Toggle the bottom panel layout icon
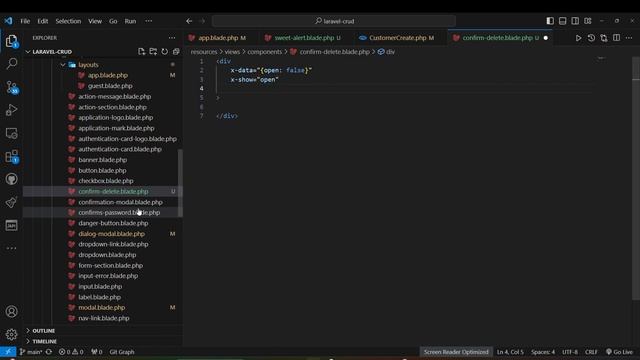Screen dimensions: 640x360 (x=562, y=21)
